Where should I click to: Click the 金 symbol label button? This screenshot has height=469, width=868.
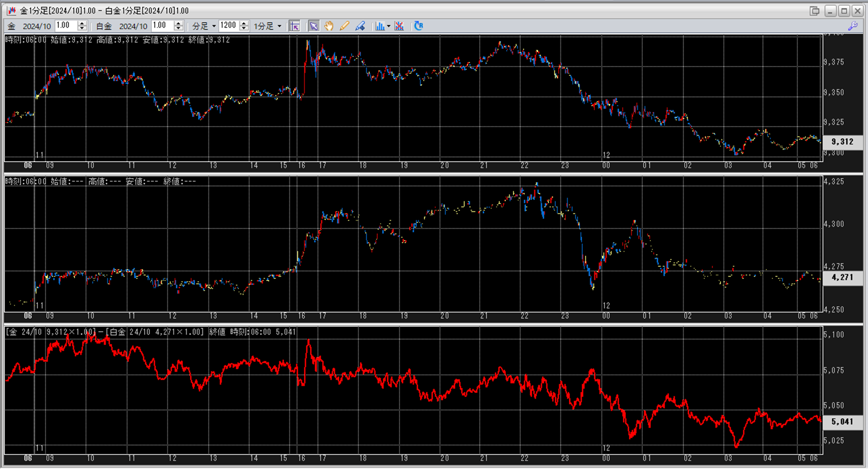coord(12,26)
